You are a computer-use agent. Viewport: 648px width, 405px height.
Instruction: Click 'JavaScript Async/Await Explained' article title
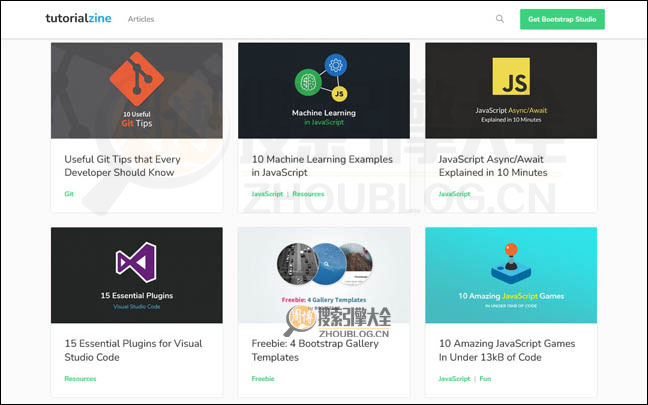[493, 165]
